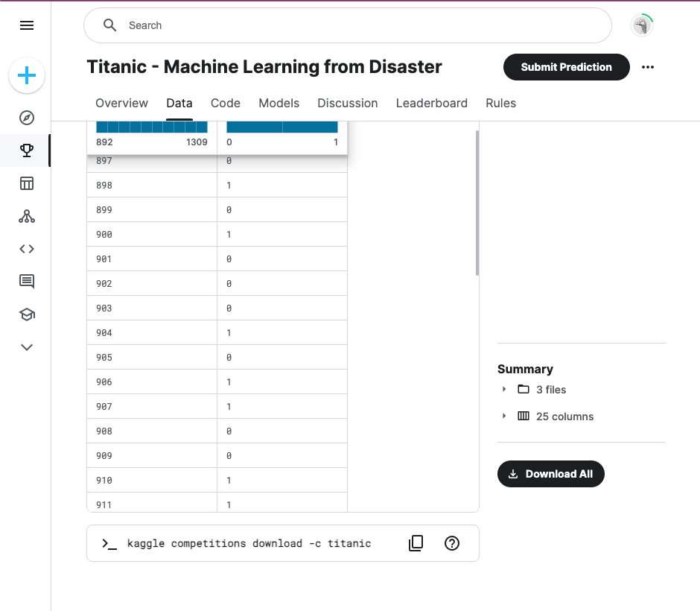Open the three-dot more options menu
The width and height of the screenshot is (700, 611).
[648, 67]
